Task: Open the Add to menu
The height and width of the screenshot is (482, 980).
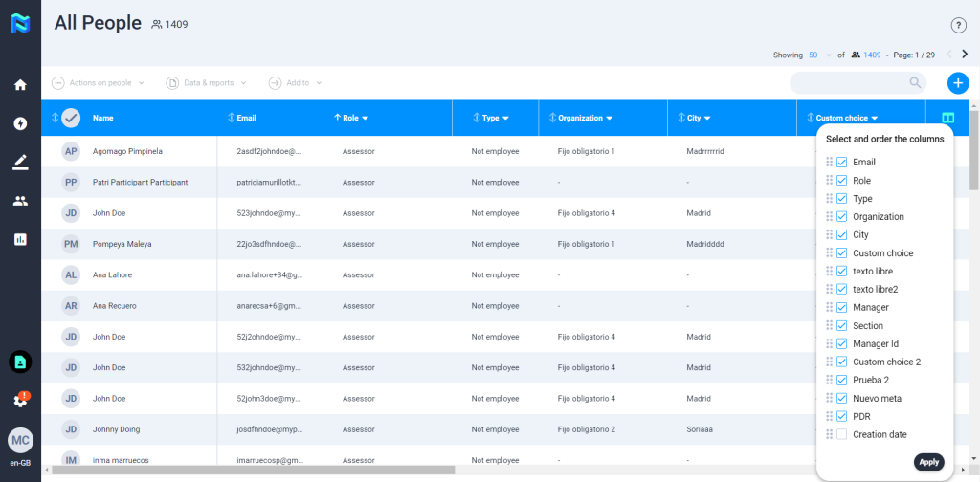Action: (x=296, y=83)
